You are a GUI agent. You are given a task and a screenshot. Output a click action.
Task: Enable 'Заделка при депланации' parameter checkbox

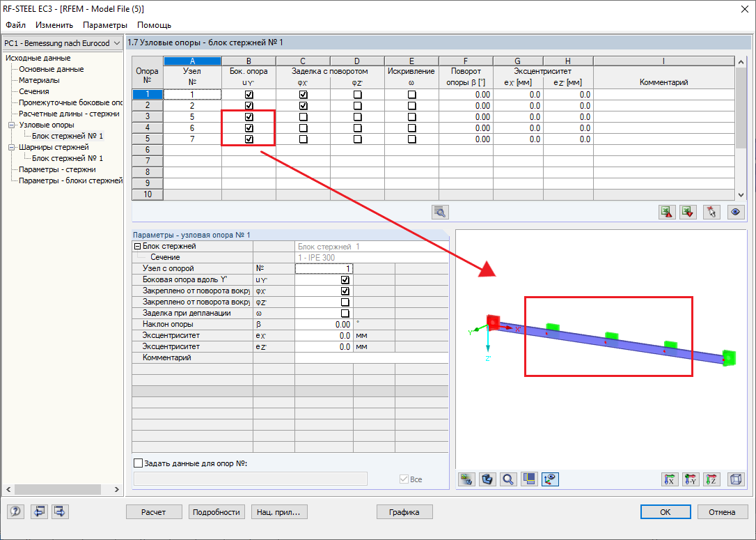click(345, 313)
